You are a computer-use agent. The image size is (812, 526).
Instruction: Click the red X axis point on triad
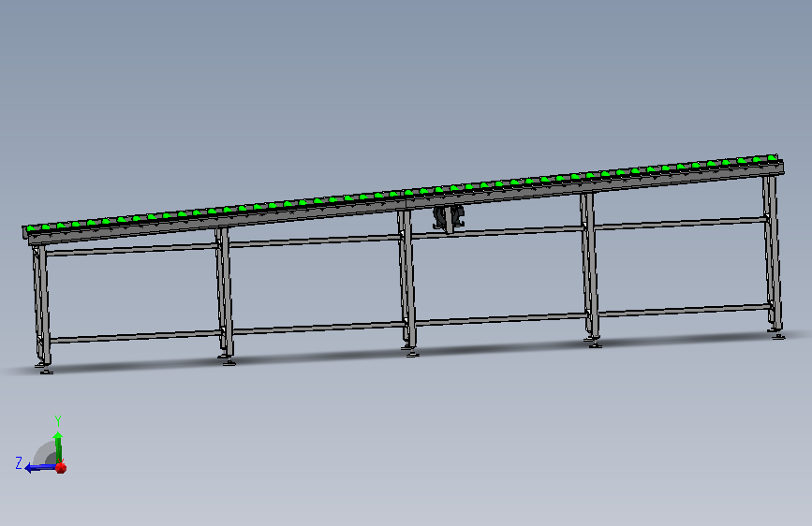(61, 467)
